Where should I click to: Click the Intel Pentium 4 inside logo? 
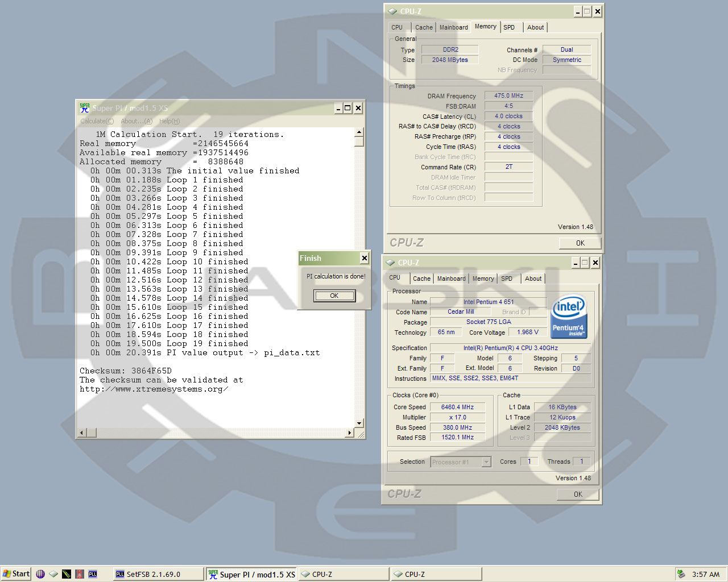(x=569, y=317)
